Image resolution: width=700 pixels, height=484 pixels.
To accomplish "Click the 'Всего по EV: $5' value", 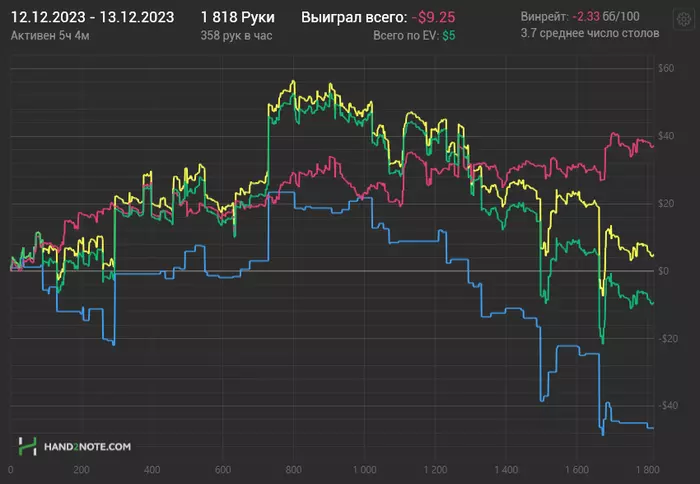I will click(x=414, y=36).
